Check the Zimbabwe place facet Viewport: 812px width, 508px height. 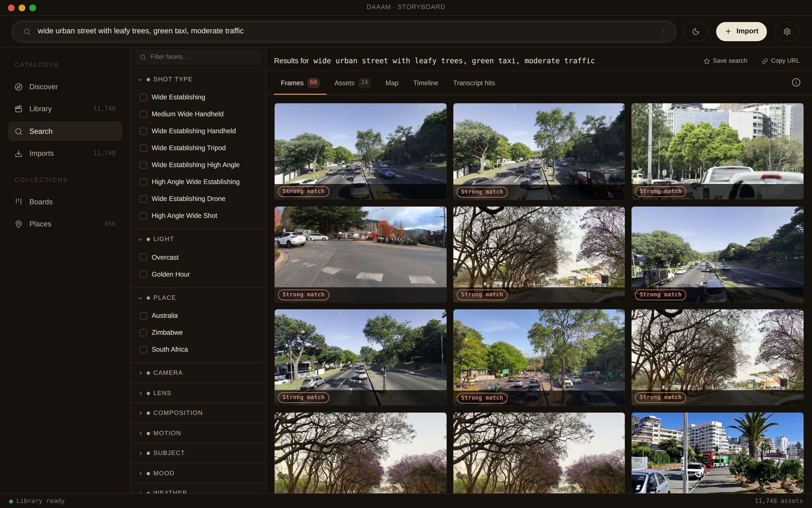tap(144, 333)
